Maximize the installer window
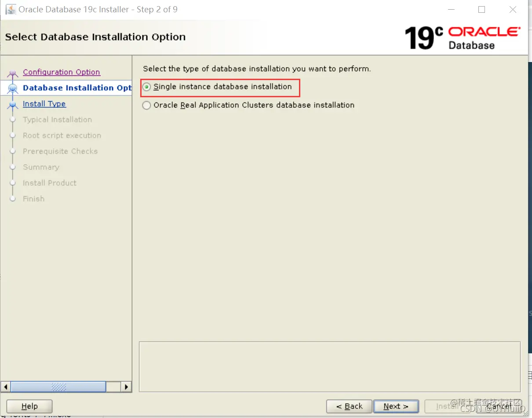The height and width of the screenshot is (418, 532). 481,9
